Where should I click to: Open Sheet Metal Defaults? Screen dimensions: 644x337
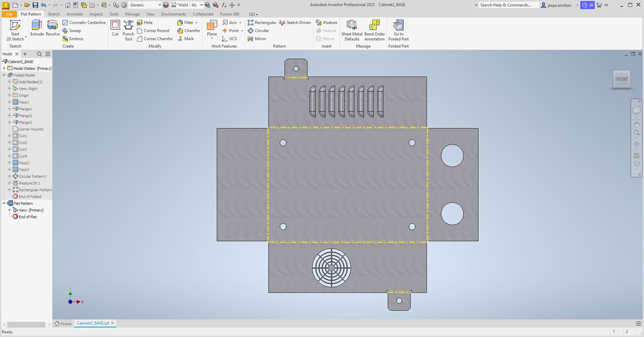click(x=352, y=30)
